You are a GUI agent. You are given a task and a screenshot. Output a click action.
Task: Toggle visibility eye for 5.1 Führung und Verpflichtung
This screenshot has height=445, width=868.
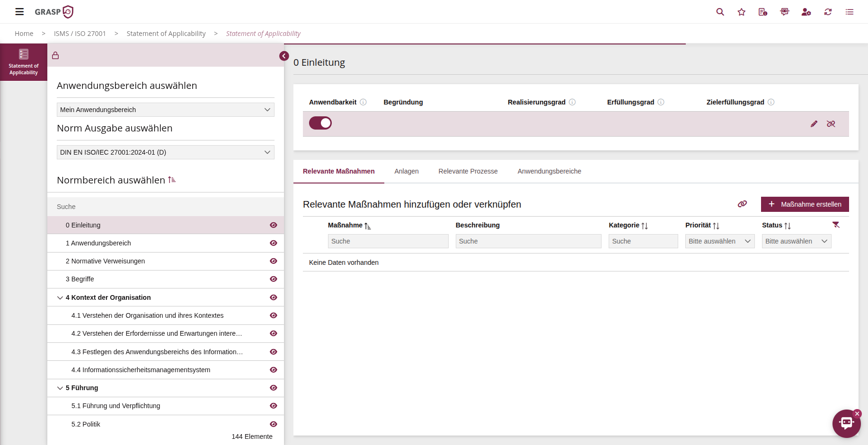coord(274,406)
